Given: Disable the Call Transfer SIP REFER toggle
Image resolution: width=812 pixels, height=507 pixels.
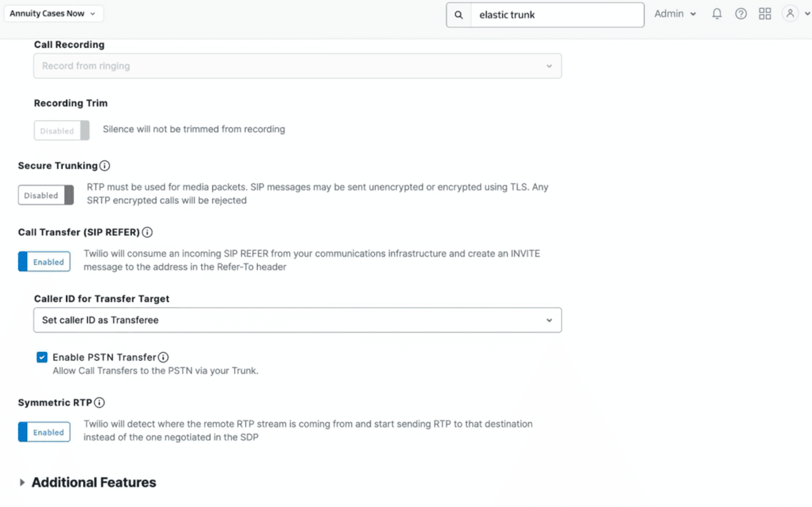Looking at the screenshot, I should (44, 262).
